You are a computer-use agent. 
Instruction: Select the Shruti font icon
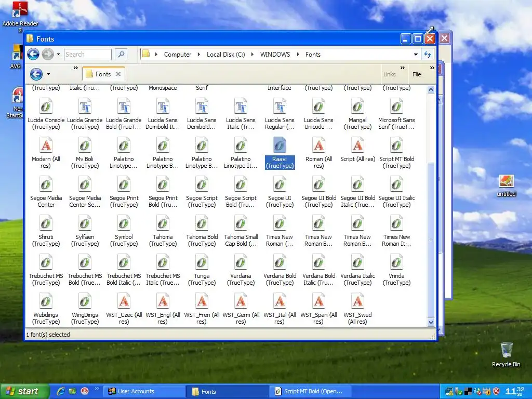46,223
